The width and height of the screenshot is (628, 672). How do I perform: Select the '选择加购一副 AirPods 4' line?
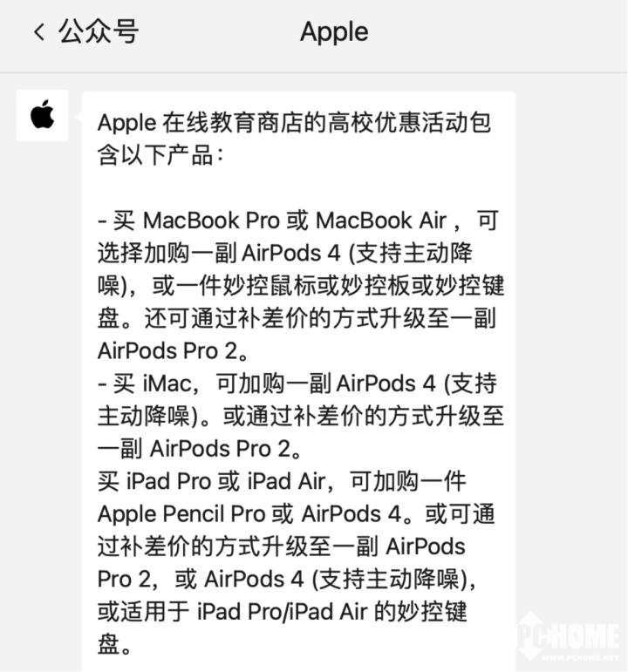tap(284, 253)
